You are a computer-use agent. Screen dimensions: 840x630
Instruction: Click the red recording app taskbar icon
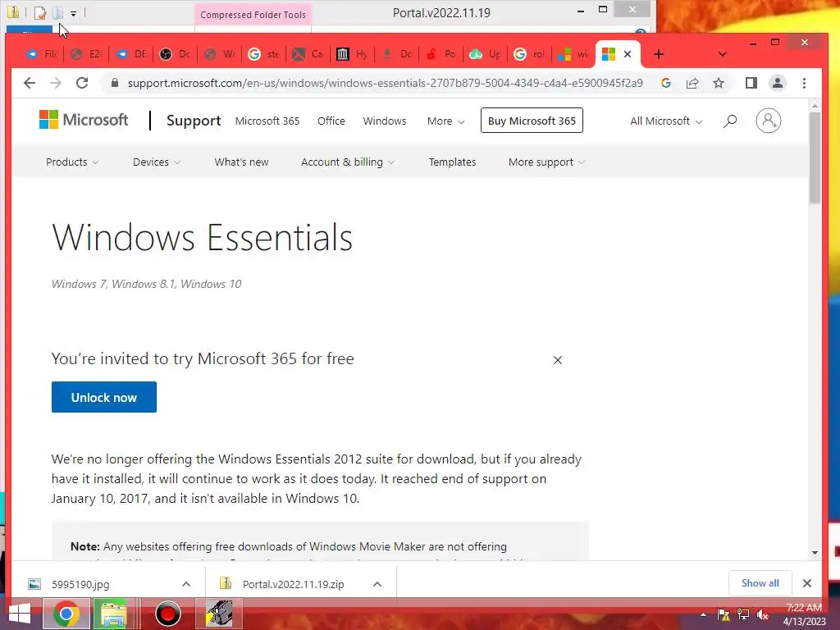point(167,614)
